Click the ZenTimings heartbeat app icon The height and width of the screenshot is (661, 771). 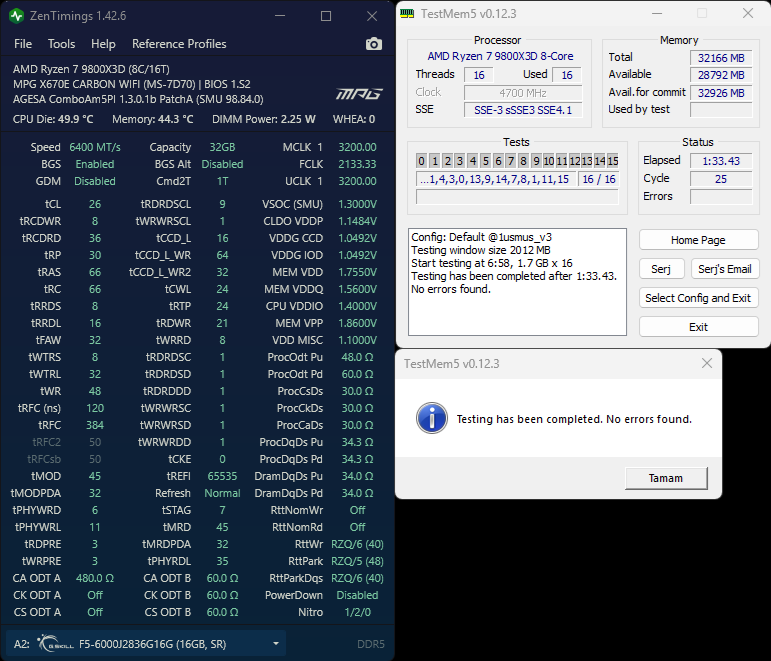coord(16,16)
